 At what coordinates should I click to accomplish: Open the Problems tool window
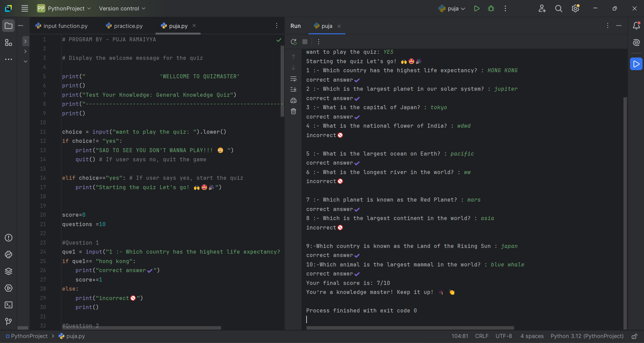[8, 238]
